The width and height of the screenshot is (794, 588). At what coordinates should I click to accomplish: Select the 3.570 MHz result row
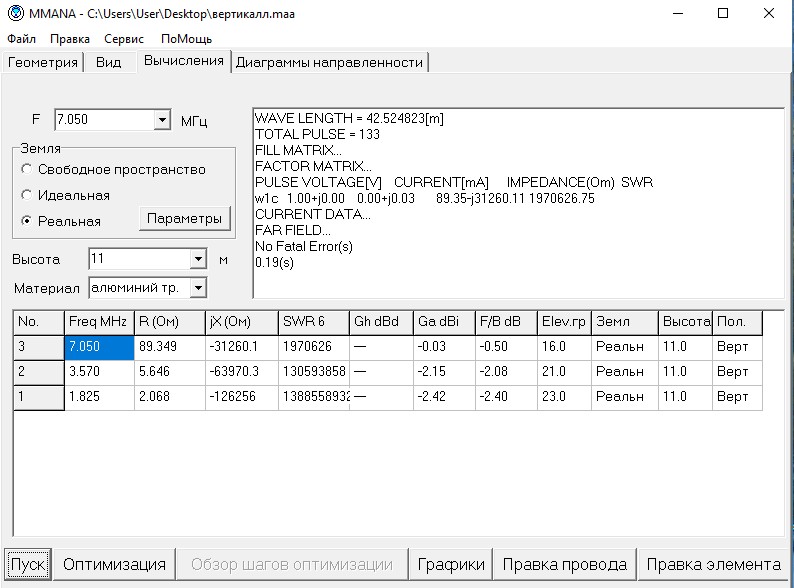99,372
